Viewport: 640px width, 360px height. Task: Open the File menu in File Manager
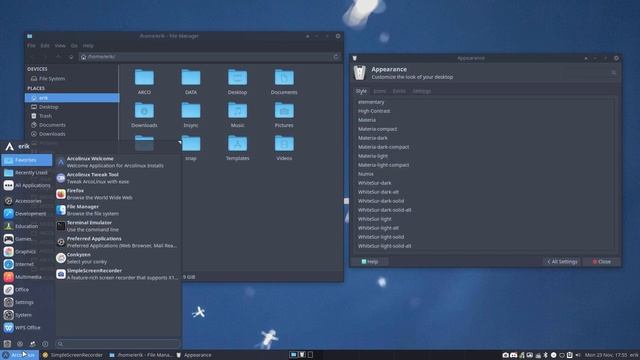[31, 46]
